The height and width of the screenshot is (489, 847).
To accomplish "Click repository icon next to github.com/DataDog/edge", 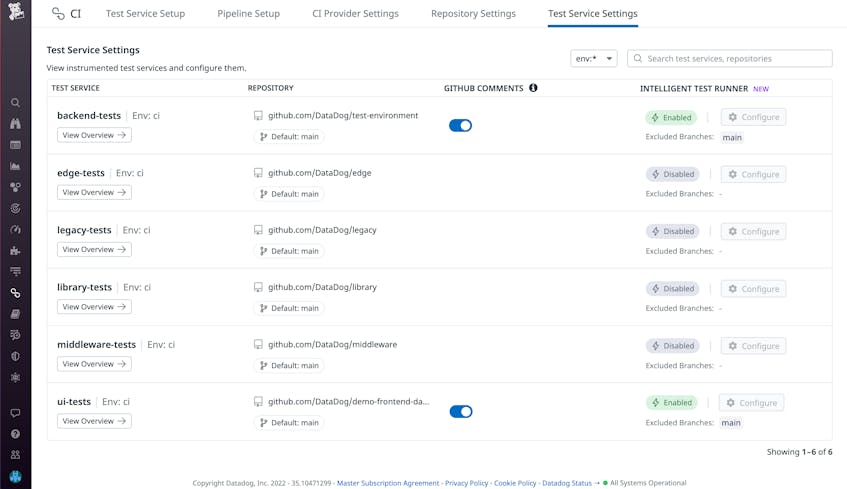I will tap(258, 173).
